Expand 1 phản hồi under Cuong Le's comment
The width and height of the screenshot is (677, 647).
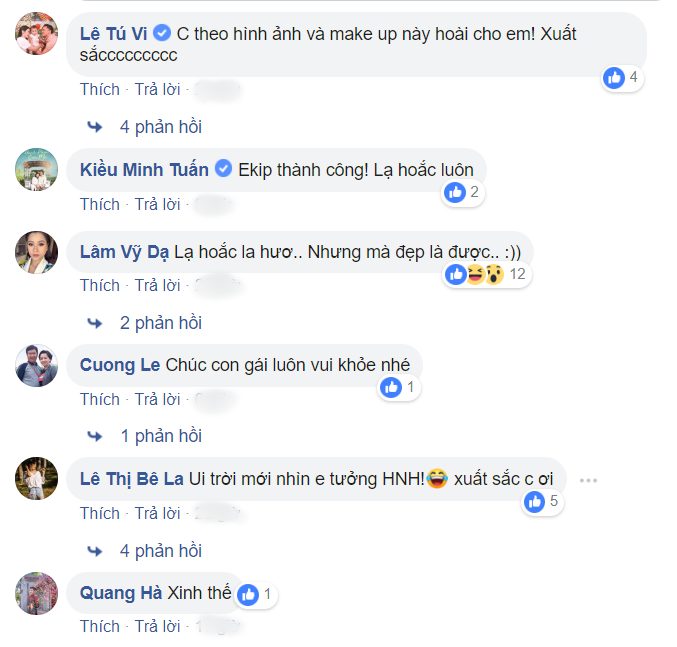pyautogui.click(x=161, y=436)
